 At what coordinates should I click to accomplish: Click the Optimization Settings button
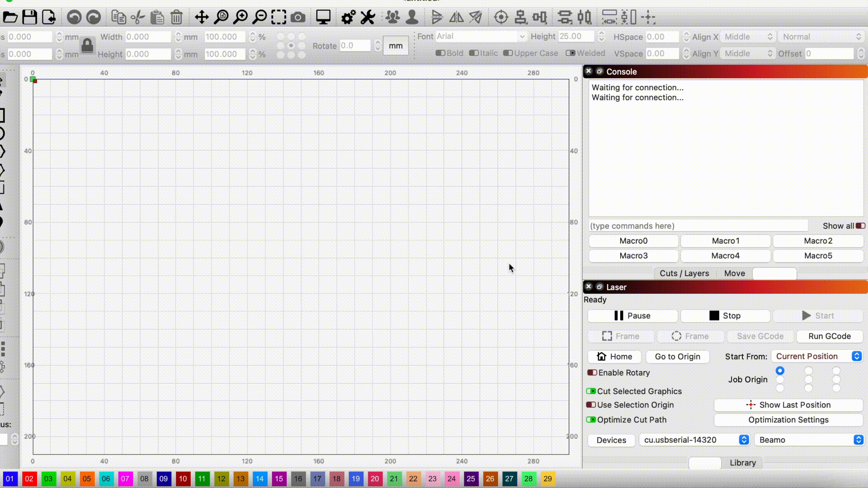pyautogui.click(x=788, y=420)
